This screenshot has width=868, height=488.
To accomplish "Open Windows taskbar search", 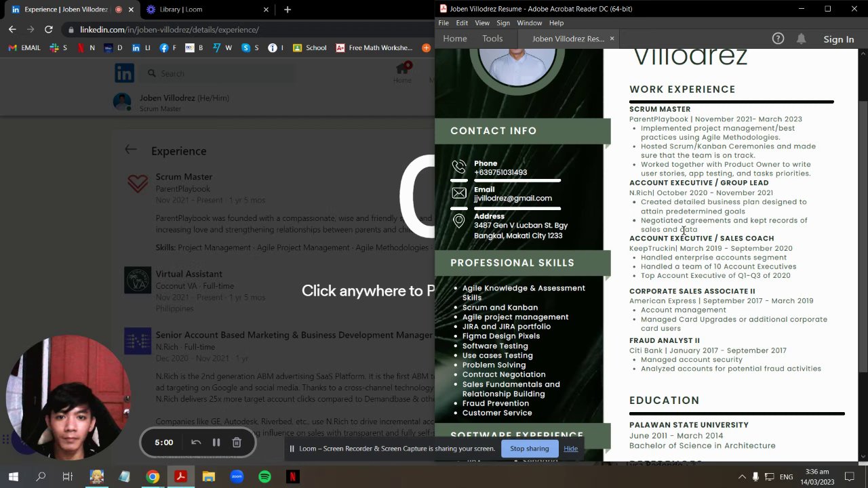I will pos(41,476).
